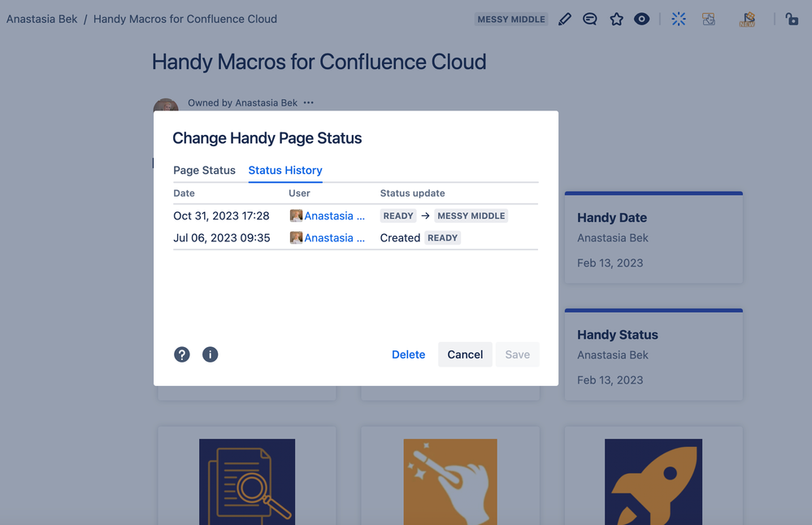Click the Jul 06, 2023 09:35 date cell
Image resolution: width=812 pixels, height=525 pixels.
(x=222, y=238)
